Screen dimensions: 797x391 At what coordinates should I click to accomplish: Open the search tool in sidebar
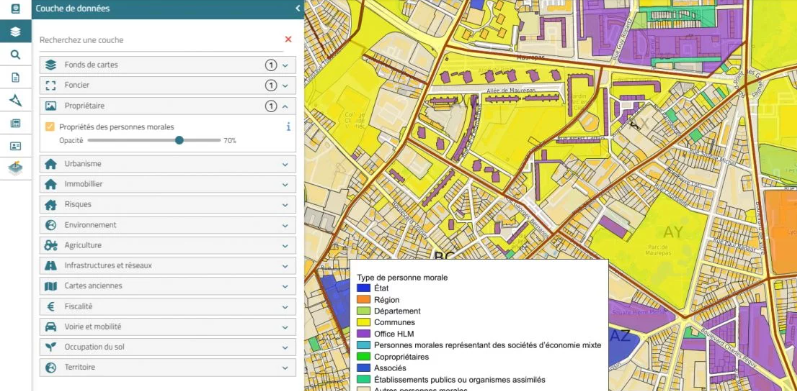pyautogui.click(x=15, y=54)
